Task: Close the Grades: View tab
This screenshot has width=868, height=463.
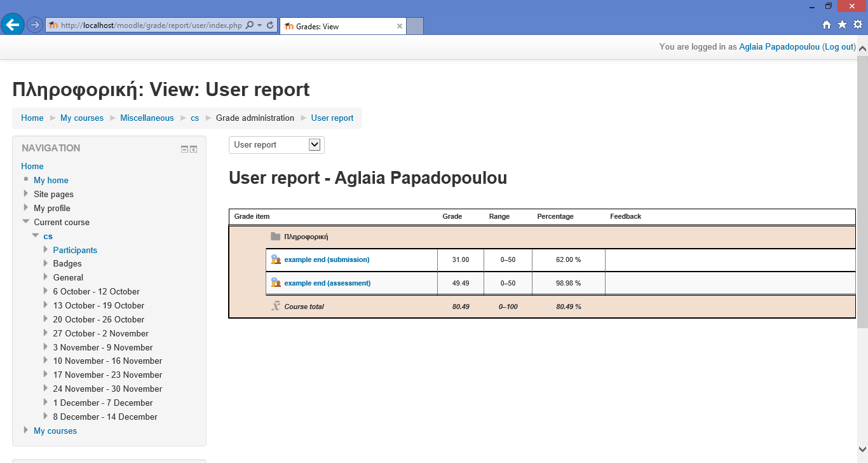Action: pos(400,26)
